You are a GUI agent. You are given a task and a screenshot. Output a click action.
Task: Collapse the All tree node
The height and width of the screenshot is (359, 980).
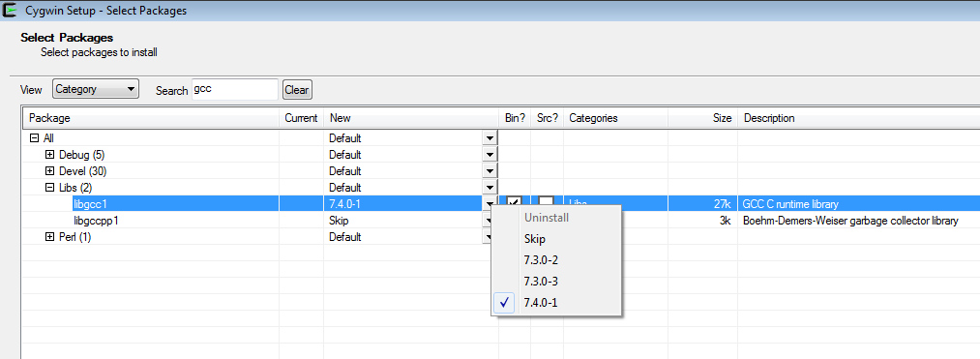coord(35,138)
